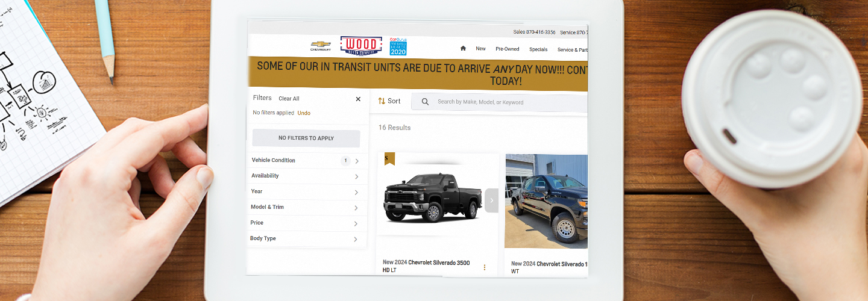Expand the Body Type filter
This screenshot has height=301, width=868.
point(306,239)
